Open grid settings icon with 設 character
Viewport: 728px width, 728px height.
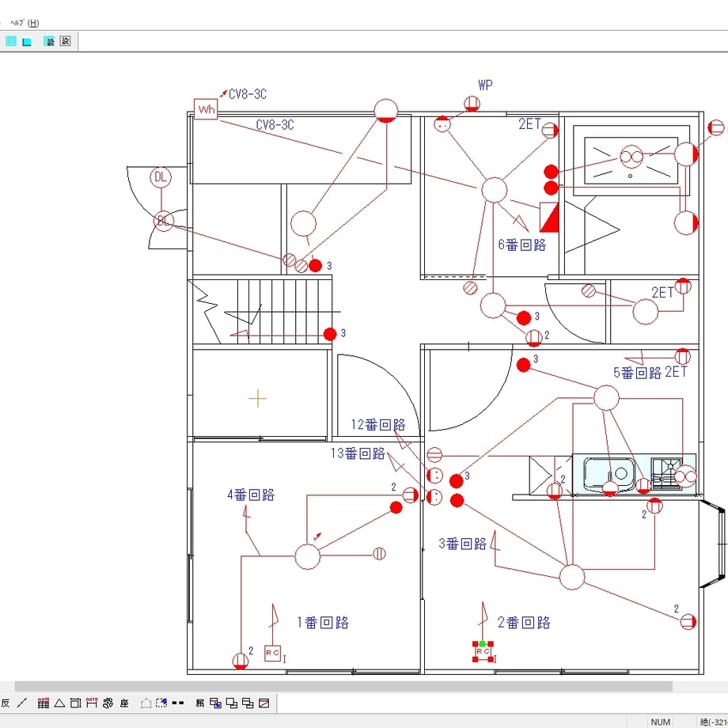pyautogui.click(x=49, y=41)
